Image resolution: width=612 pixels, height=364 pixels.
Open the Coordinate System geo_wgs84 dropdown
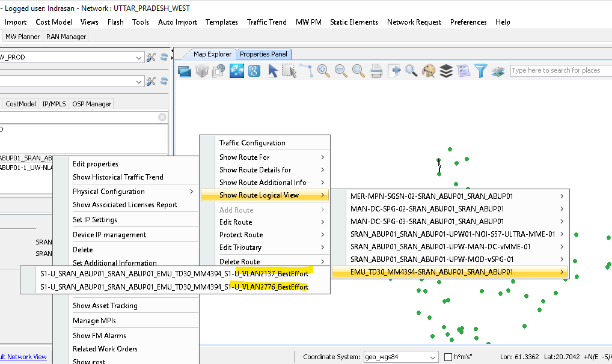pos(433,357)
